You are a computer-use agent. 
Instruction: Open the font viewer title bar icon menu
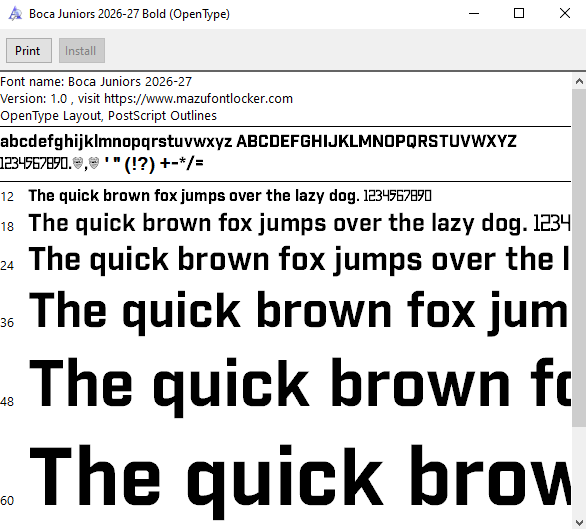(x=15, y=14)
